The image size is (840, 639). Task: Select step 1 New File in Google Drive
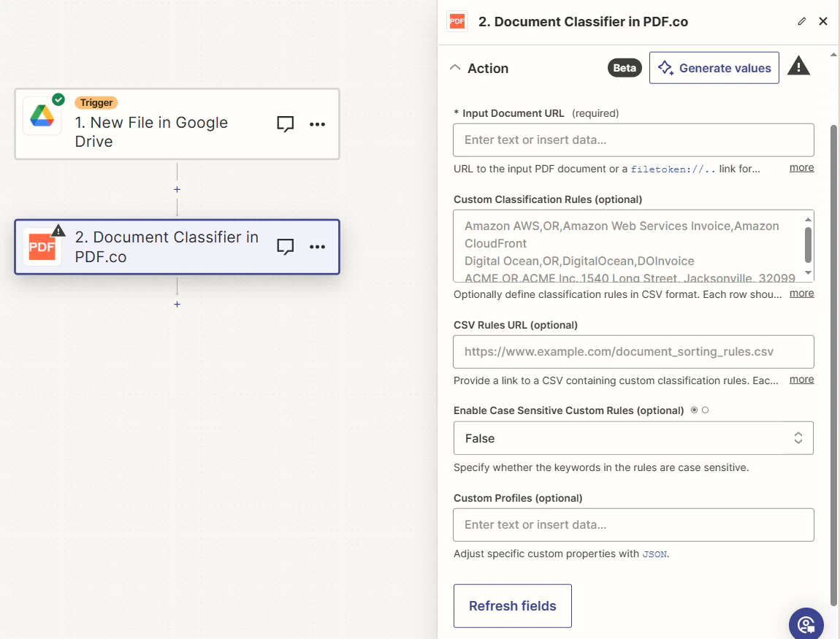pos(177,123)
